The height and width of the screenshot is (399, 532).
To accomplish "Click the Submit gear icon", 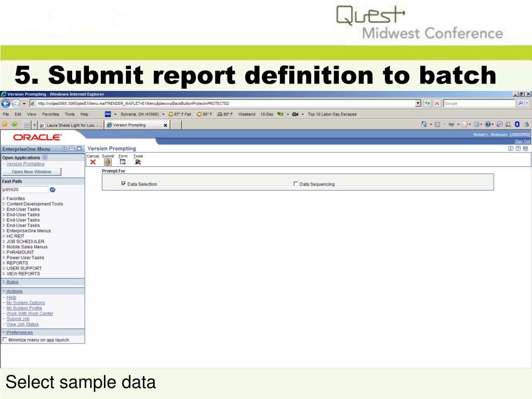I will 108,162.
